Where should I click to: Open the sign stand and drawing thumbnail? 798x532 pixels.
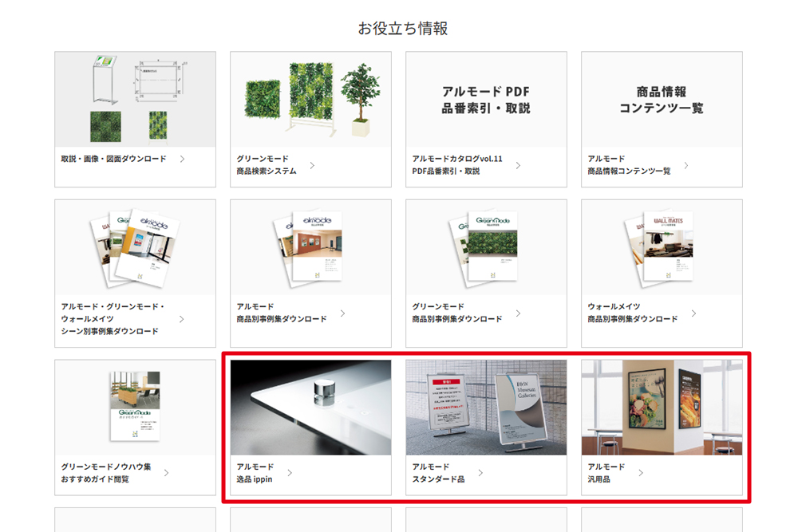(x=135, y=99)
